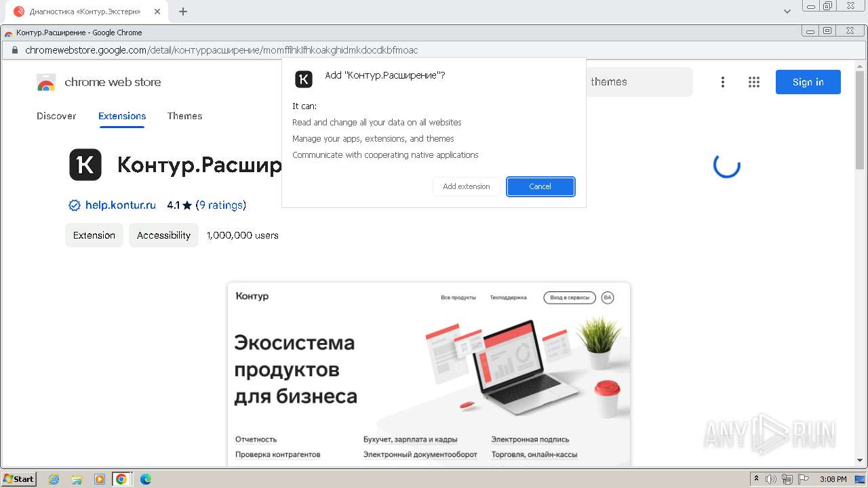Screen dimensions: 868x488
Task: Click the Контур.Расширение page heading
Action: pos(199,165)
